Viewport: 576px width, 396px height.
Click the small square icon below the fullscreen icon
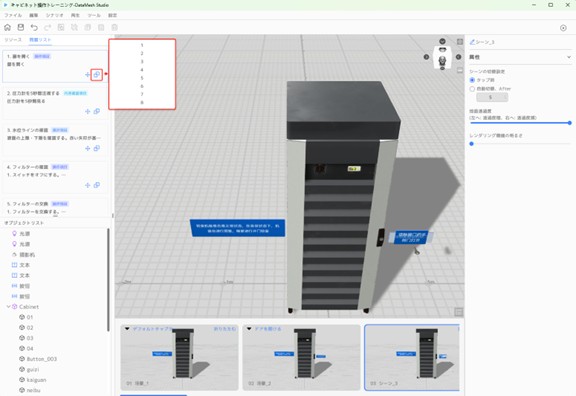pyautogui.click(x=460, y=70)
